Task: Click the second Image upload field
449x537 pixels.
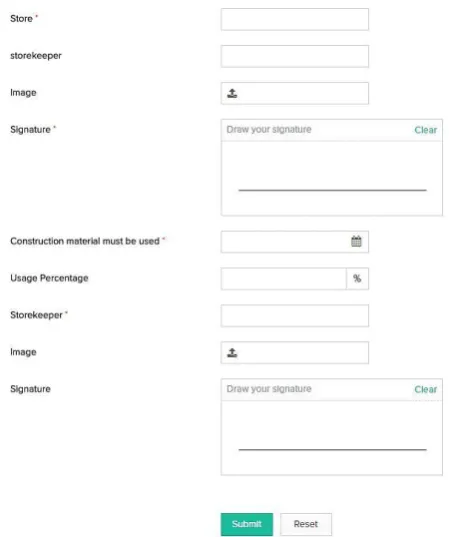Action: 295,352
